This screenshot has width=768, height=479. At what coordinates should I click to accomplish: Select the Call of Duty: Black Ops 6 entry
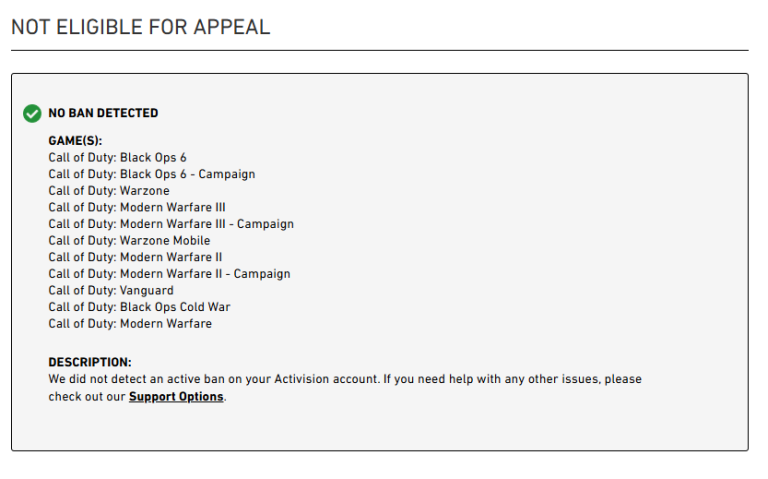(117, 157)
